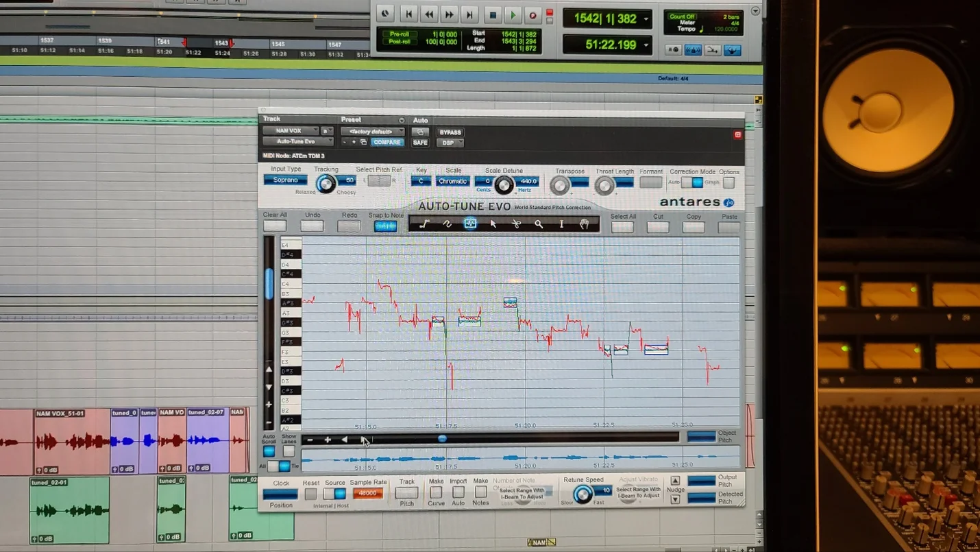Click the Record button in transport
This screenshot has width=980, height=552.
[x=532, y=14]
